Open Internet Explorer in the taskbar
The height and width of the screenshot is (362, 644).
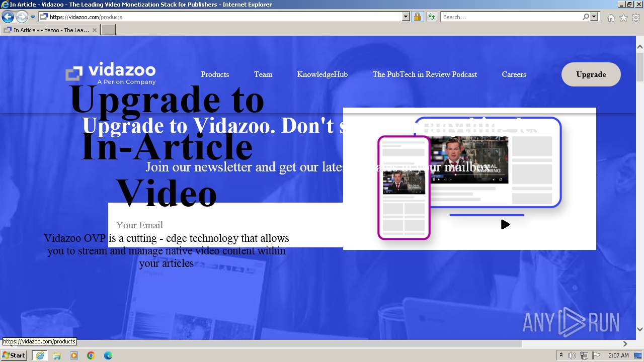pyautogui.click(x=40, y=355)
